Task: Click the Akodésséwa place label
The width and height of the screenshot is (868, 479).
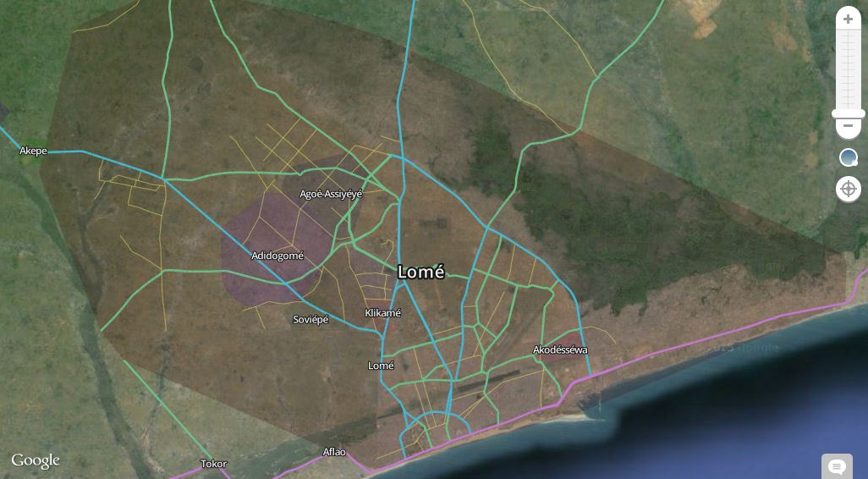Action: tap(560, 350)
